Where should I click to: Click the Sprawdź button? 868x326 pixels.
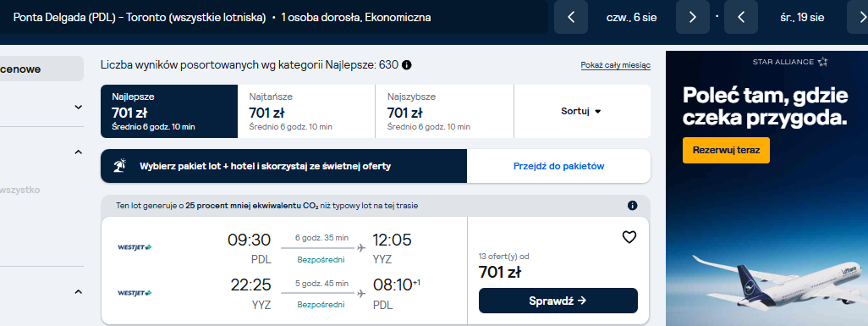click(x=558, y=301)
